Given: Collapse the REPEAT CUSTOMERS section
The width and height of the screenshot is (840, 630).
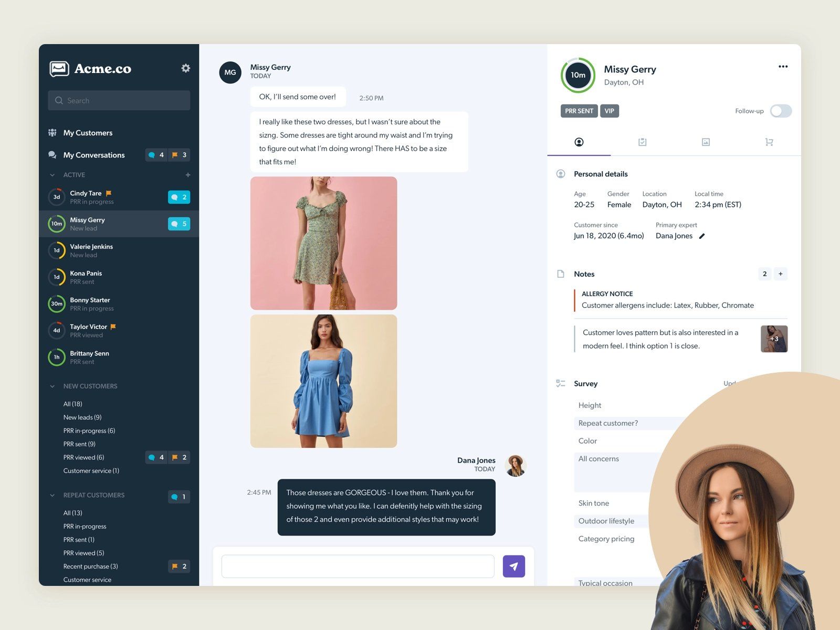Looking at the screenshot, I should coord(52,496).
